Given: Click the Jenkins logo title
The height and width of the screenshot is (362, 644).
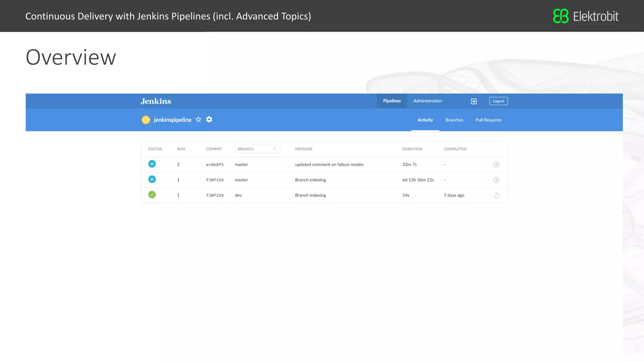Looking at the screenshot, I should pyautogui.click(x=156, y=101).
